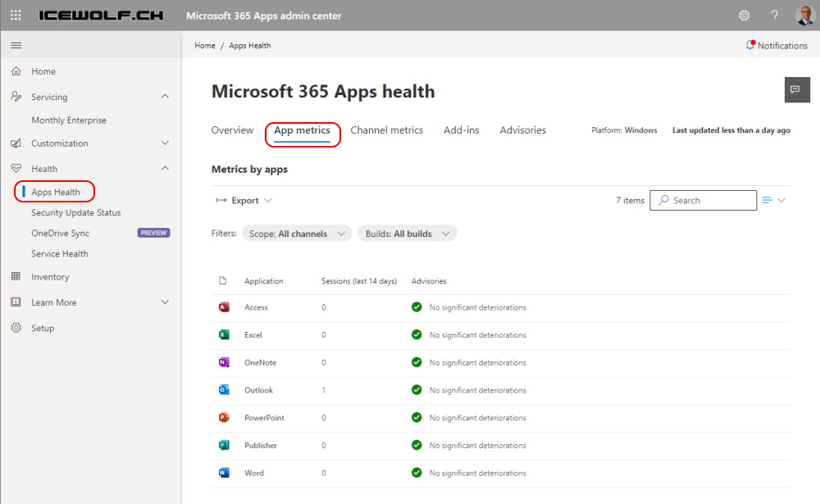
Task: Open the feedback chat icon button
Action: [x=797, y=90]
